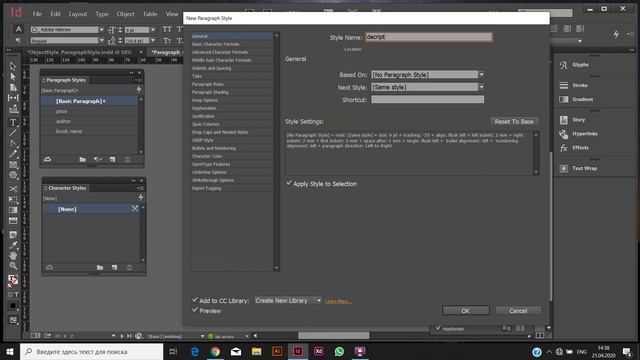Viewport: 640px width, 360px height.
Task: Click new style group folder in Paragraph Styles
Action: pos(82,160)
